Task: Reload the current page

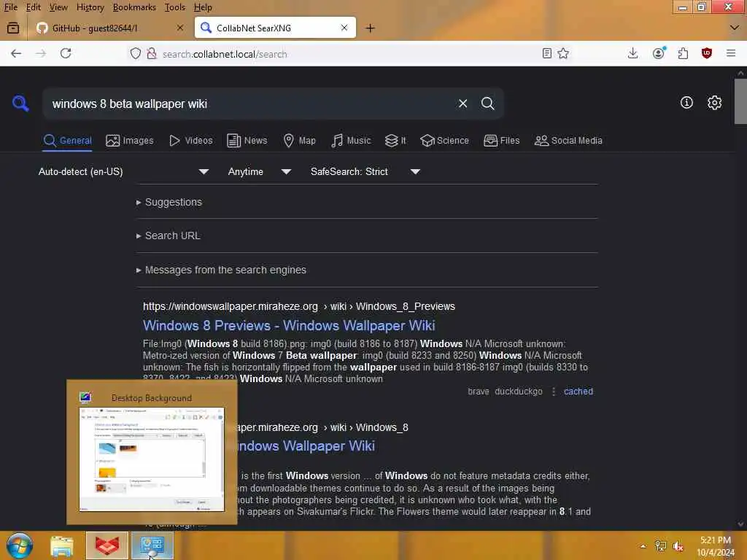Action: click(x=66, y=53)
